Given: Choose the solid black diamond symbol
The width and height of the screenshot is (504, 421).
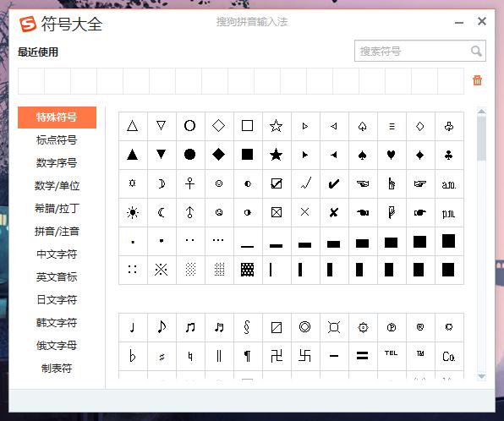Looking at the screenshot, I should tap(218, 155).
